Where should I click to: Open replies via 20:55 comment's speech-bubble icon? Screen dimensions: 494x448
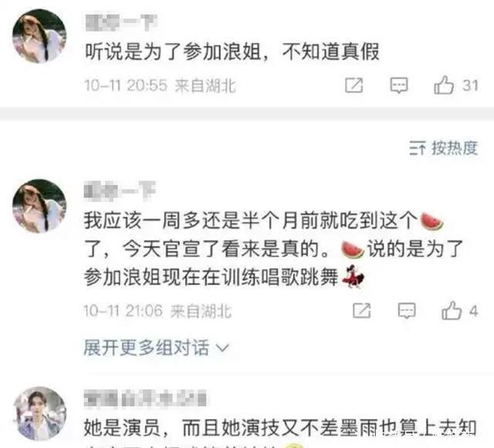click(x=399, y=86)
